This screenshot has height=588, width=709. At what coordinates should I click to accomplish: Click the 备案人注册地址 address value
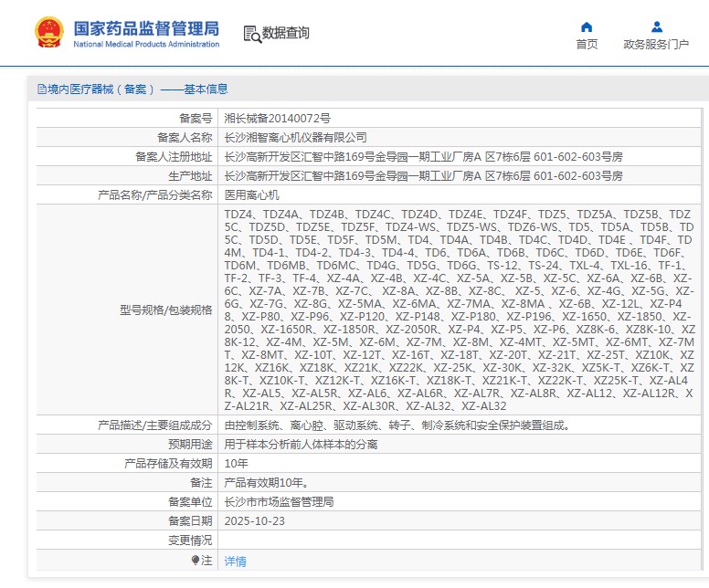[x=423, y=157]
